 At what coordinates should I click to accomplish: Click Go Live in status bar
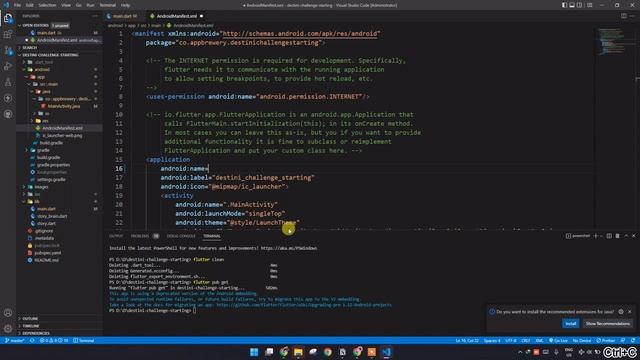[558, 340]
